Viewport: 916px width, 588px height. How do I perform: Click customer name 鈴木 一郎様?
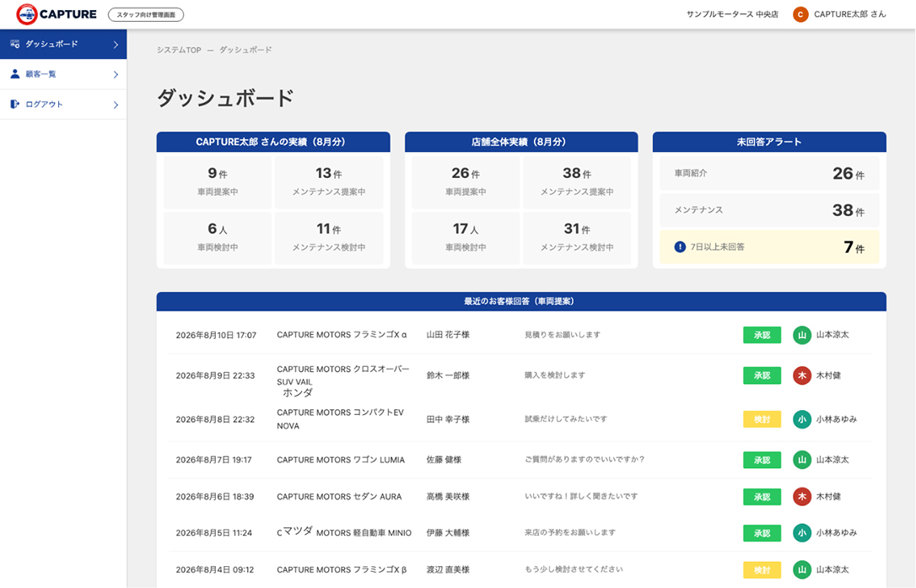click(x=448, y=375)
